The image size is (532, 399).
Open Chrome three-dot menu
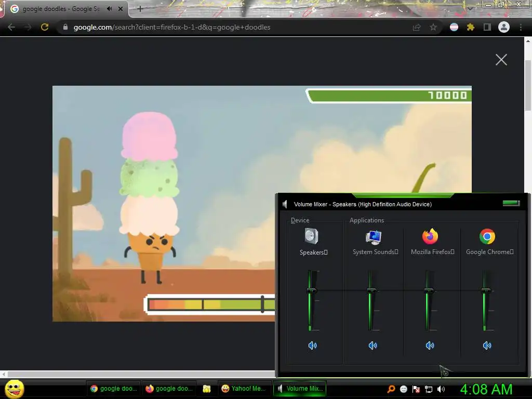(x=521, y=27)
